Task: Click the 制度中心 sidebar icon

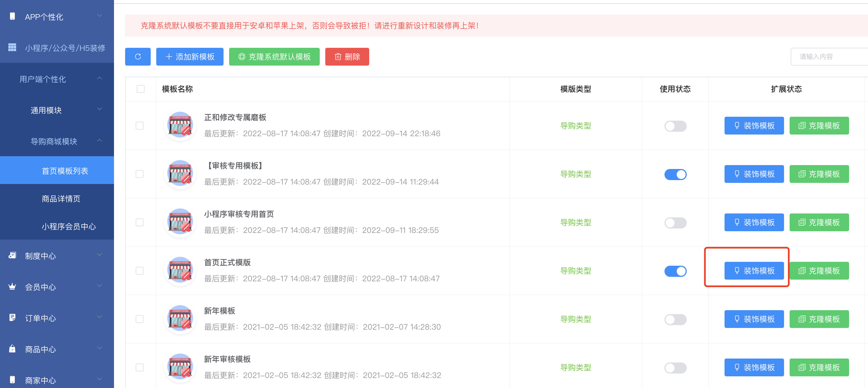Action: click(13, 255)
